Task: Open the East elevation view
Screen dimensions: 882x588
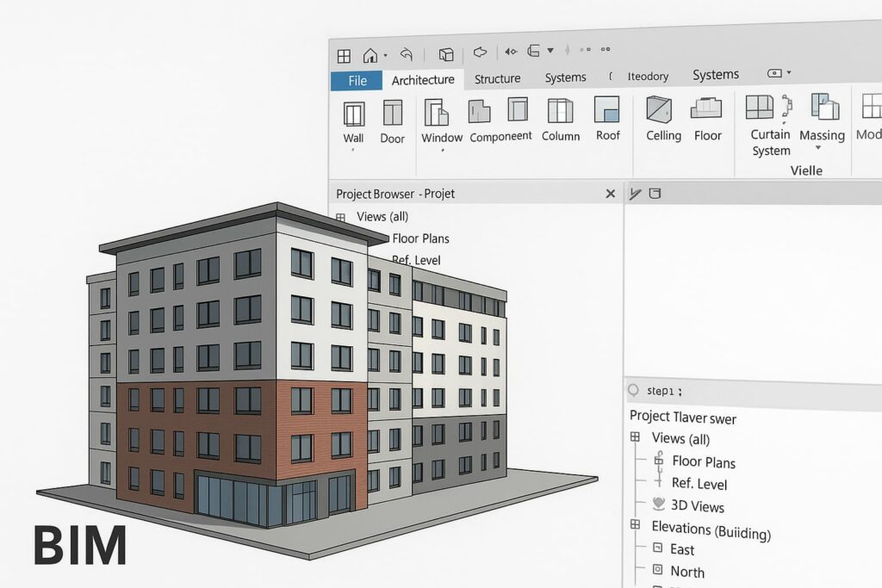Action: click(x=681, y=549)
